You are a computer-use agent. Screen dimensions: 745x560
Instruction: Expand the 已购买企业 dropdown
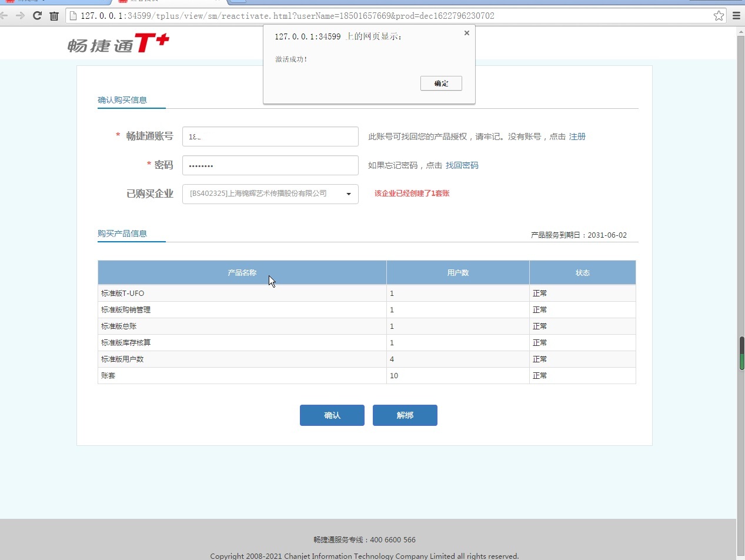tap(270, 194)
